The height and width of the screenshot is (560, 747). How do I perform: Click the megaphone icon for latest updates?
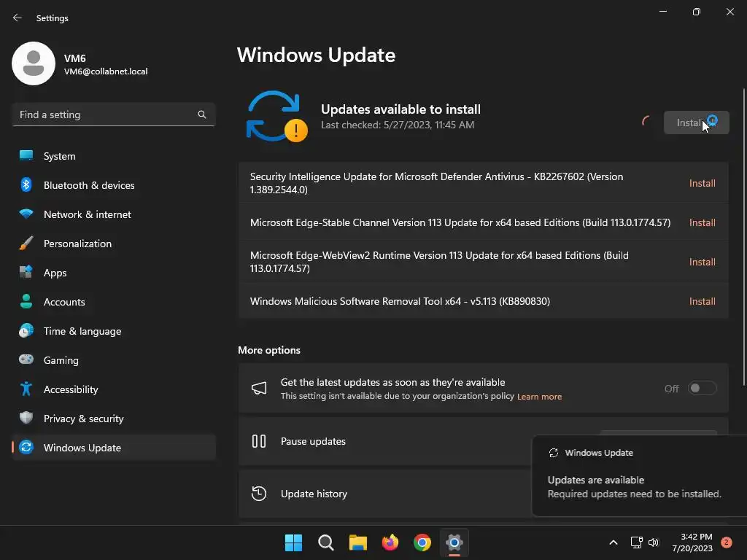point(259,388)
